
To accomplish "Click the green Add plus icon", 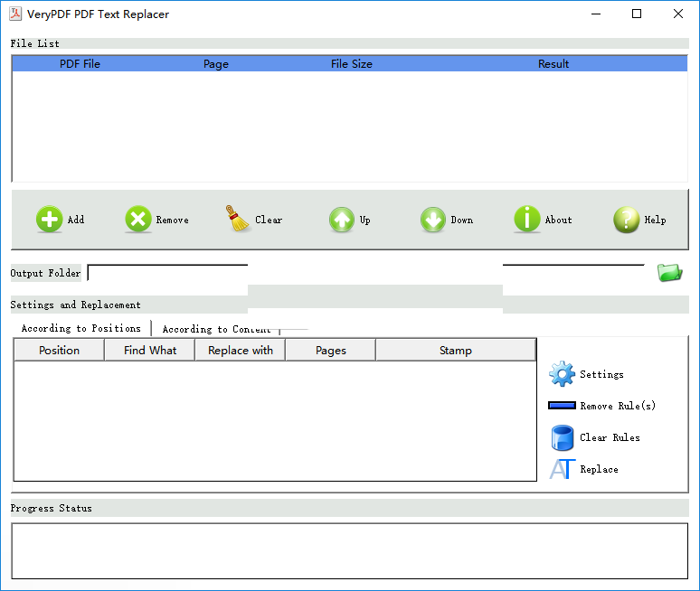I will click(x=49, y=219).
